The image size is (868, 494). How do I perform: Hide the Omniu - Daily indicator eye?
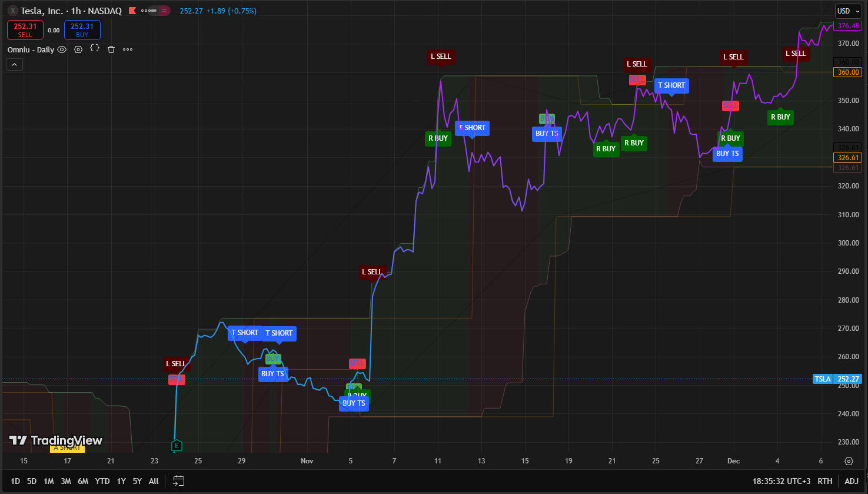62,49
